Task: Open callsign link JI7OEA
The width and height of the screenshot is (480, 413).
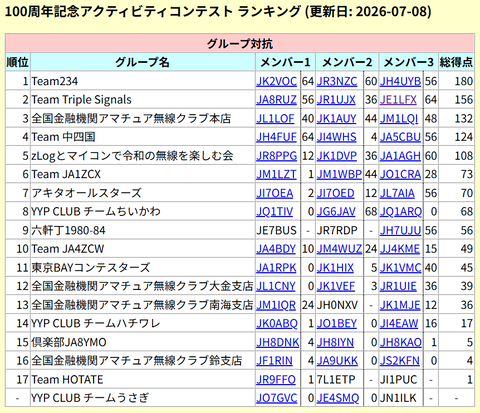Action: 275,193
